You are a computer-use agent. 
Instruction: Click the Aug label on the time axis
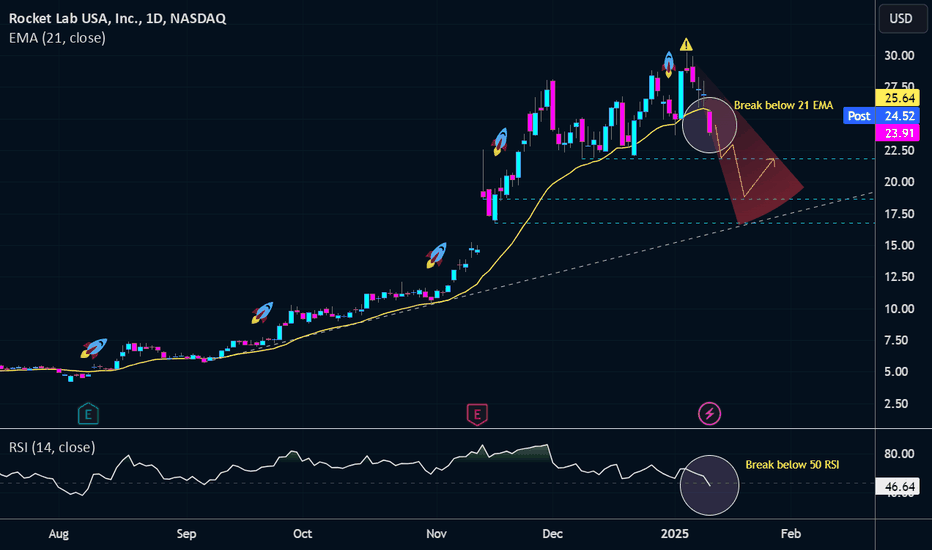click(x=58, y=533)
